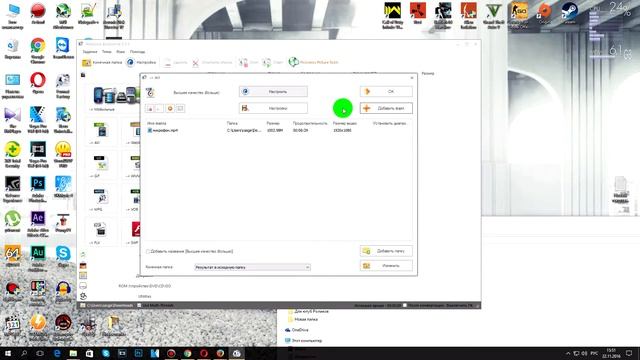Click the Размер видео column header
Viewport: 640px width, 360px height.
[344, 123]
